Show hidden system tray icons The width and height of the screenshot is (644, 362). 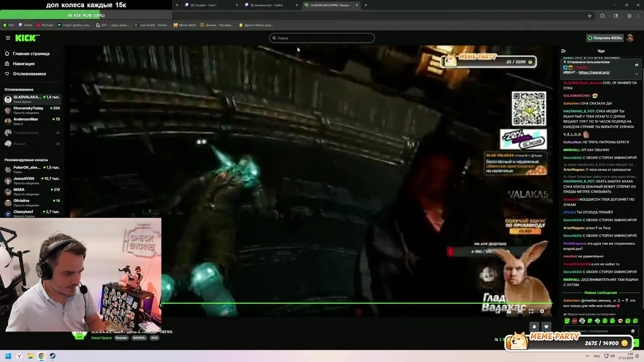coord(586,356)
